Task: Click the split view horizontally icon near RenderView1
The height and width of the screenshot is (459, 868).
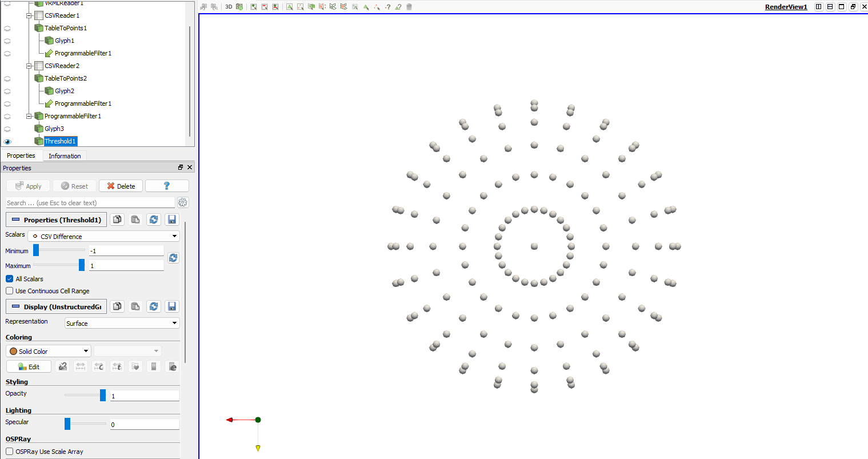Action: click(x=819, y=7)
